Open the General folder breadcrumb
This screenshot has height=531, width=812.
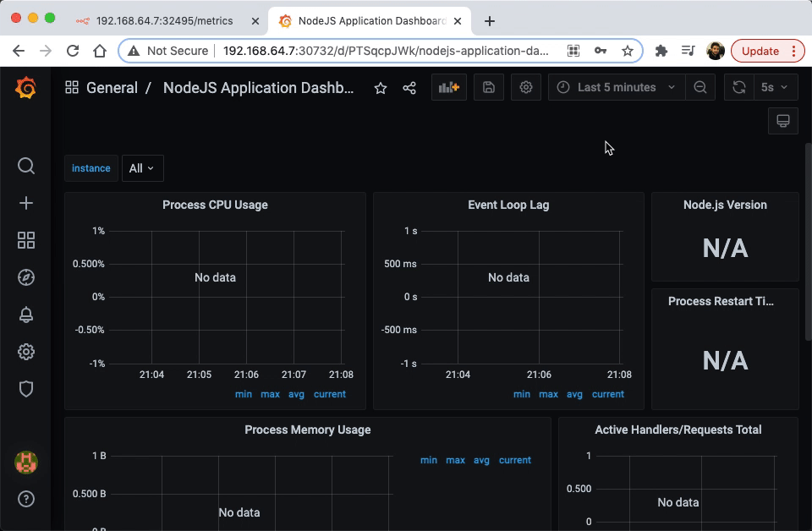coord(112,88)
